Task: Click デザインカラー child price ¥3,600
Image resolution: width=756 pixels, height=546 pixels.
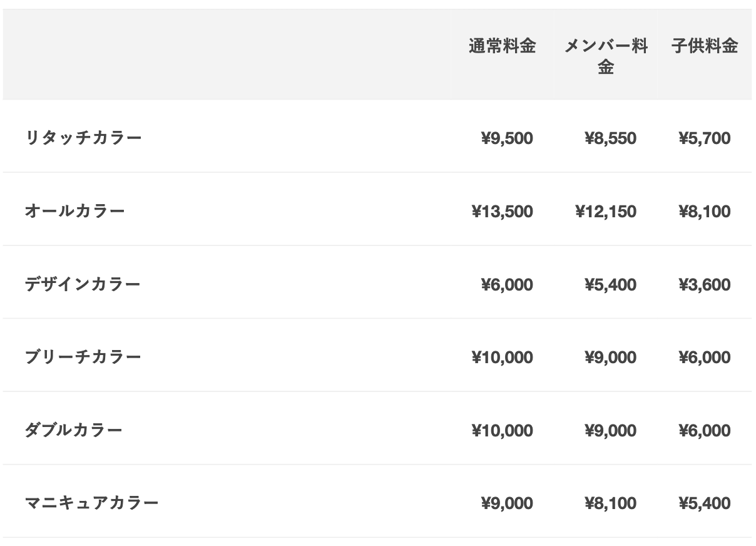Action: pyautogui.click(x=704, y=285)
